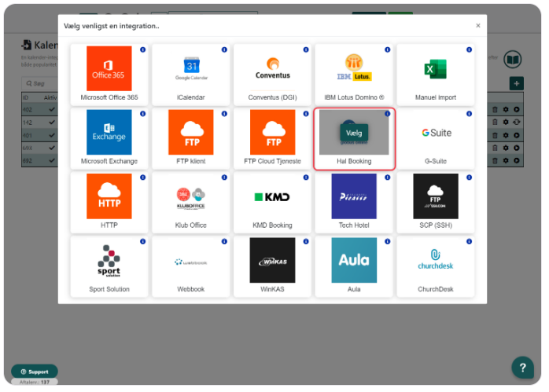Choose the ChurchDesk integration
Image resolution: width=549 pixels, height=392 pixels.
tap(435, 266)
